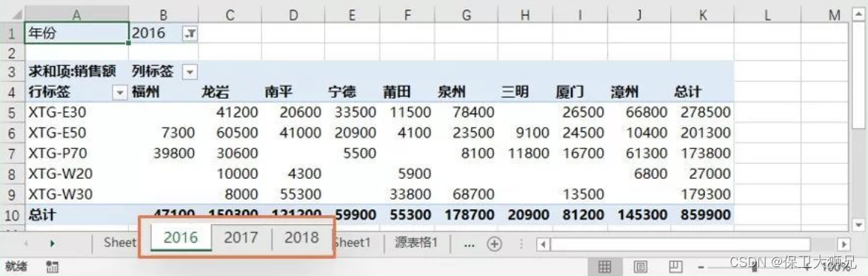Screen dimensions: 868x276
Task: Switch to Page Break Preview icon
Action: coord(675,267)
